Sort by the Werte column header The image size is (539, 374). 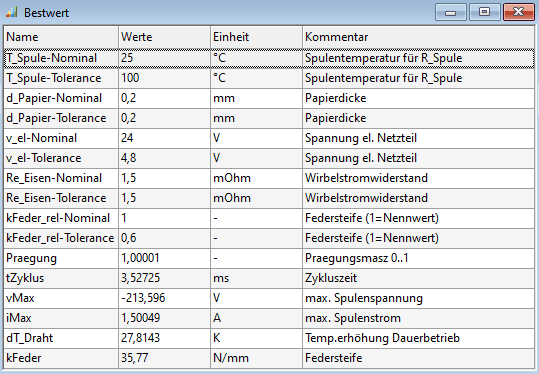coord(164,37)
